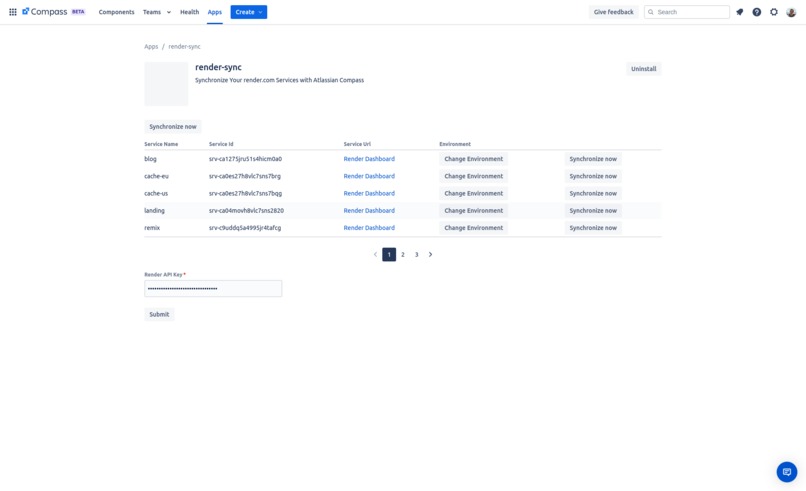Viewport: 806px width, 491px height.
Task: Open the Create dropdown button
Action: (249, 12)
